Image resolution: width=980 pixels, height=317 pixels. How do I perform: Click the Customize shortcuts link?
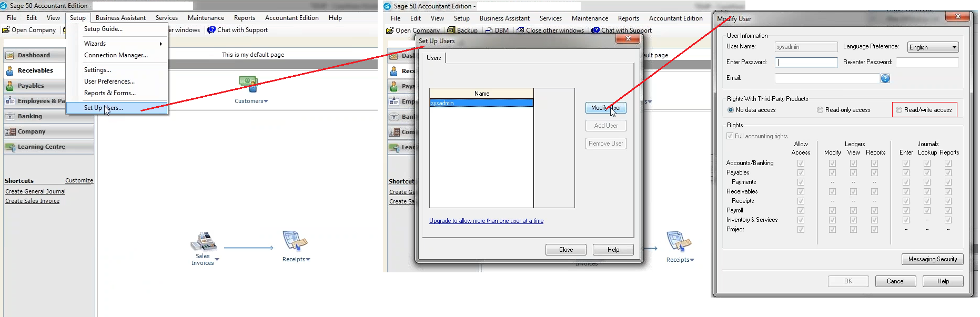click(x=79, y=180)
